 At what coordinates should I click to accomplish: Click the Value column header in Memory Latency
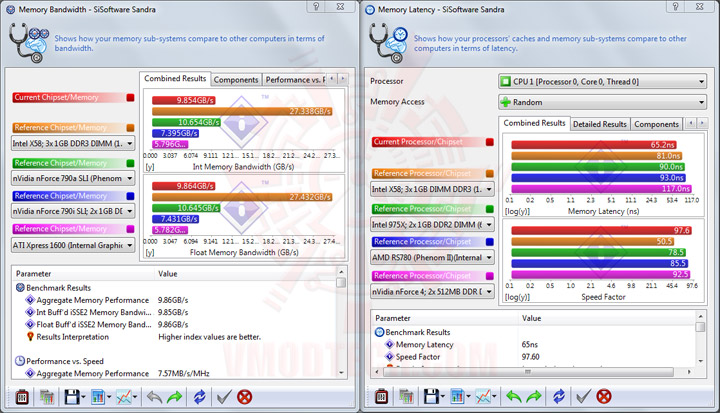pos(607,318)
